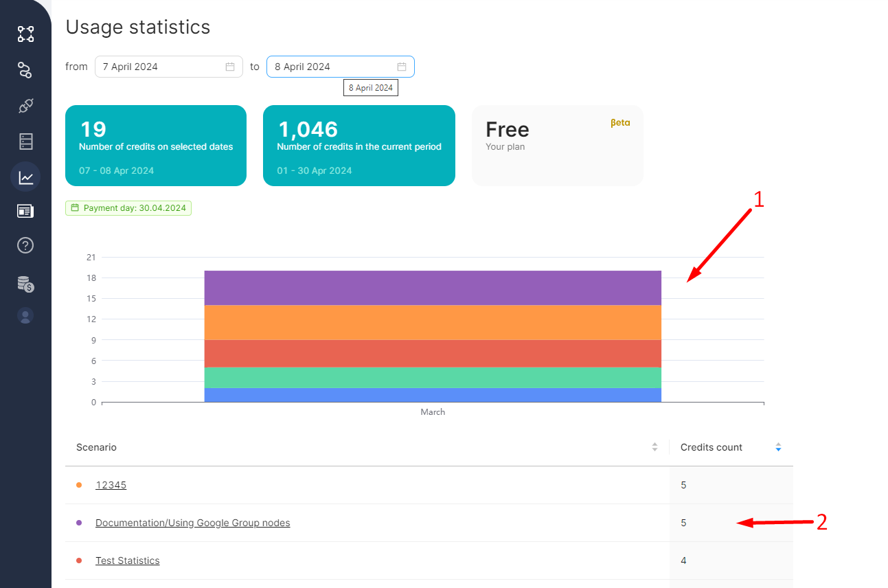
Task: Click the connections chain icon in sidebar
Action: click(25, 70)
